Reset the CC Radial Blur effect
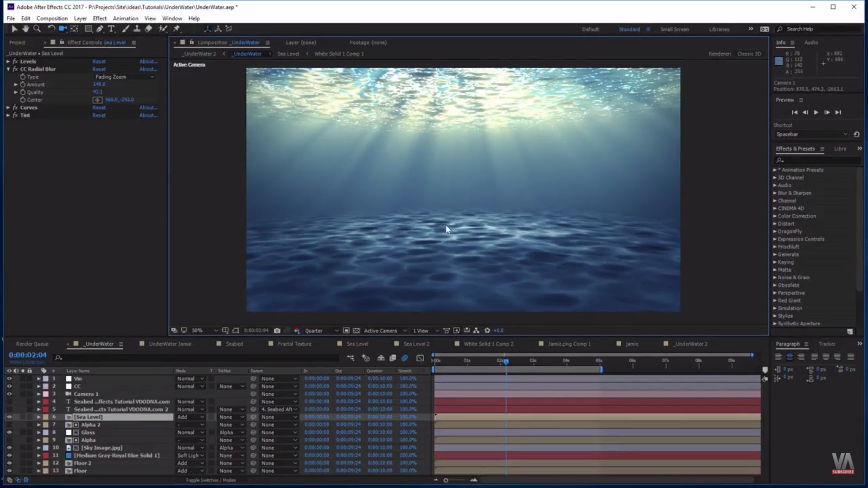Image resolution: width=868 pixels, height=488 pixels. tap(99, 69)
